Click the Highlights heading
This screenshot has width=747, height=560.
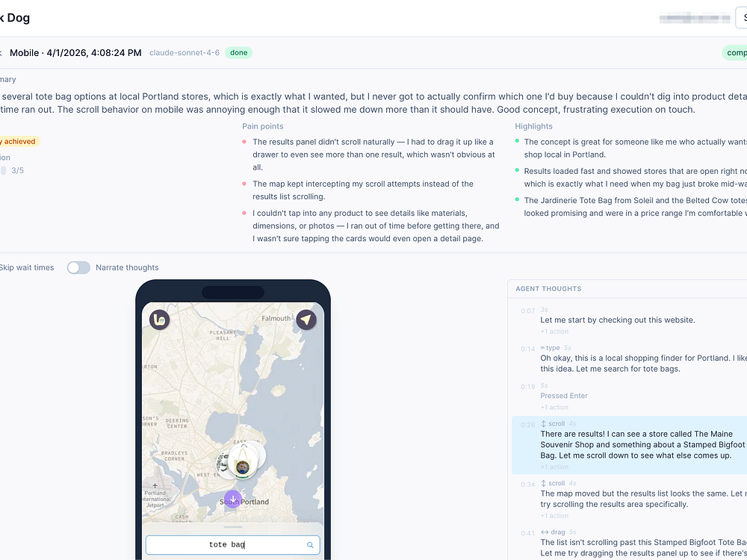click(x=533, y=126)
